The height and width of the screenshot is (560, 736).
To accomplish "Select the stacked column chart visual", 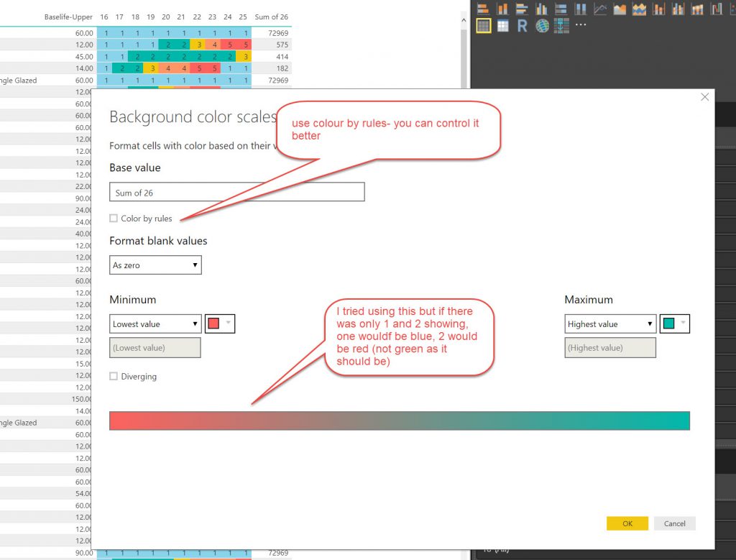I will pos(502,9).
